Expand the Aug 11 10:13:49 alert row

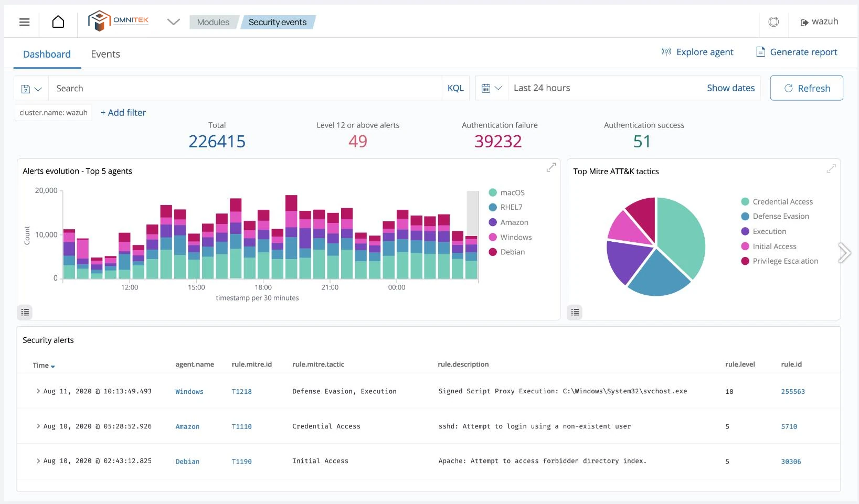(x=38, y=391)
